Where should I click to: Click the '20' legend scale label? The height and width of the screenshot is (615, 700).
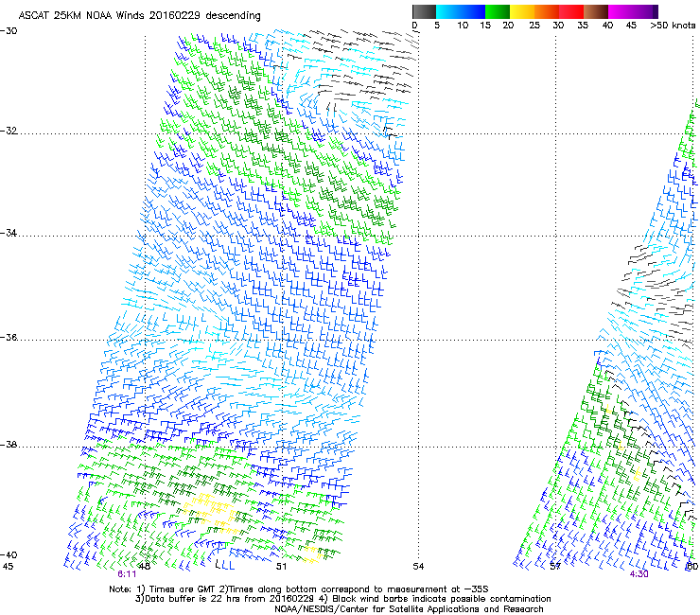pos(508,26)
